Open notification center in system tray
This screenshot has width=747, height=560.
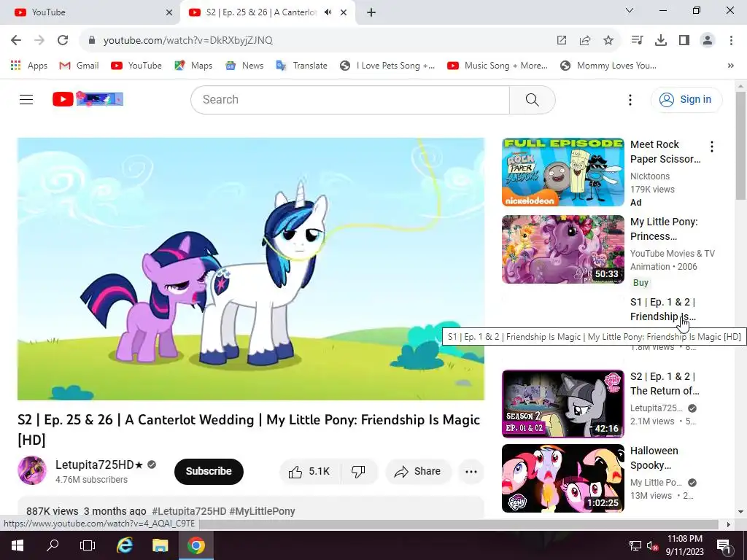(x=724, y=545)
